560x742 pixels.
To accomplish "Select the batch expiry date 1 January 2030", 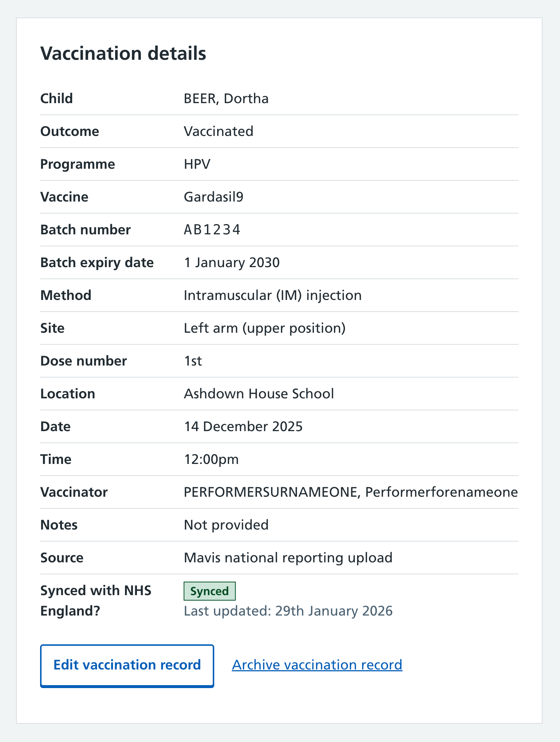I will tap(232, 262).
